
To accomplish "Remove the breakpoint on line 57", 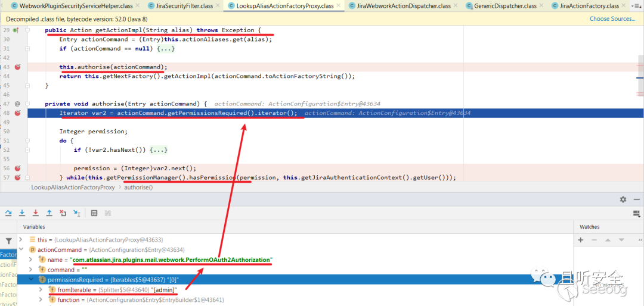I will [x=17, y=177].
